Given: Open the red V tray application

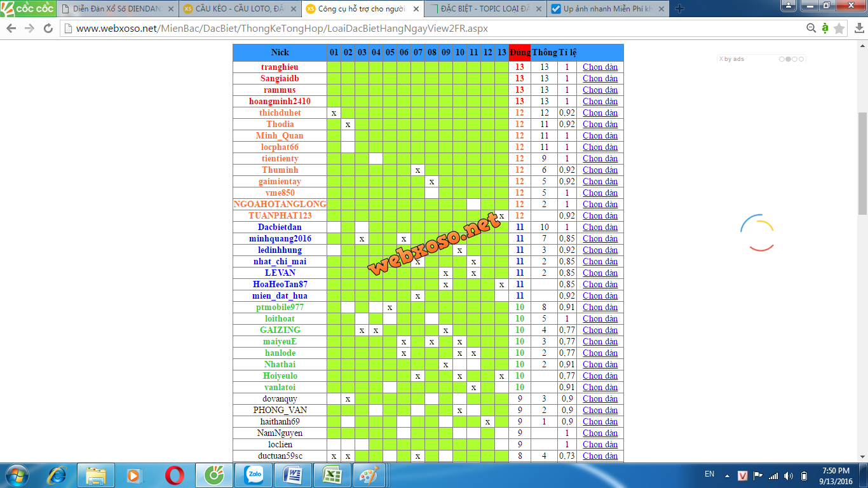Looking at the screenshot, I should click(743, 475).
